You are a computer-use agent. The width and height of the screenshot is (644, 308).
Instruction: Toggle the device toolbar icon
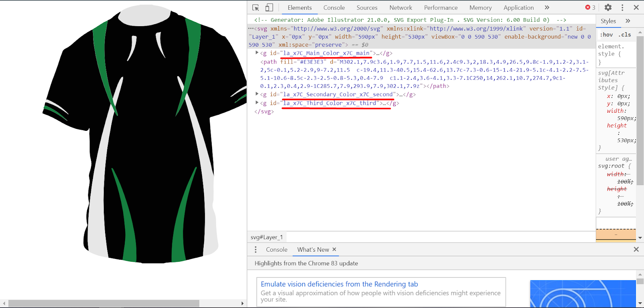click(x=269, y=8)
